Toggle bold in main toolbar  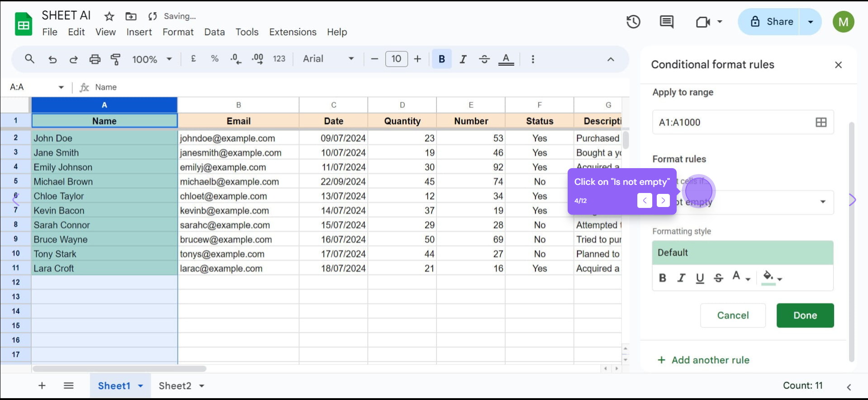point(442,59)
